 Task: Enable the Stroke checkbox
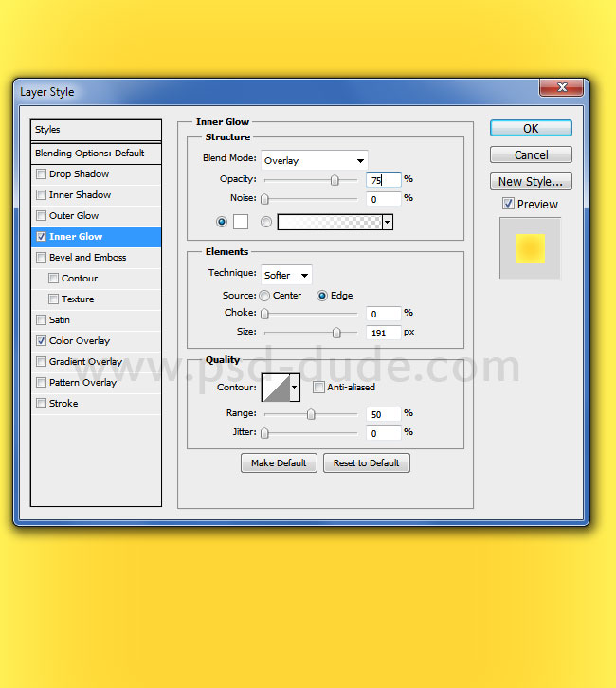[x=42, y=404]
